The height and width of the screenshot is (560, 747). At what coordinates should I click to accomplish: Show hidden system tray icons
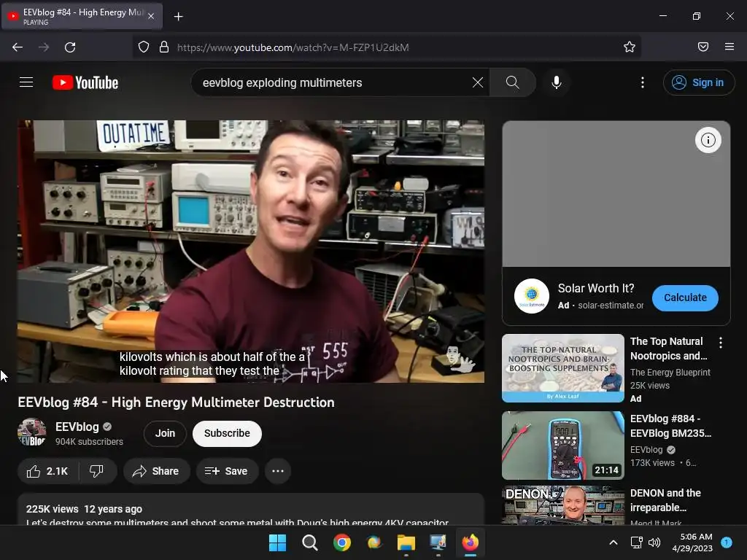coord(614,542)
